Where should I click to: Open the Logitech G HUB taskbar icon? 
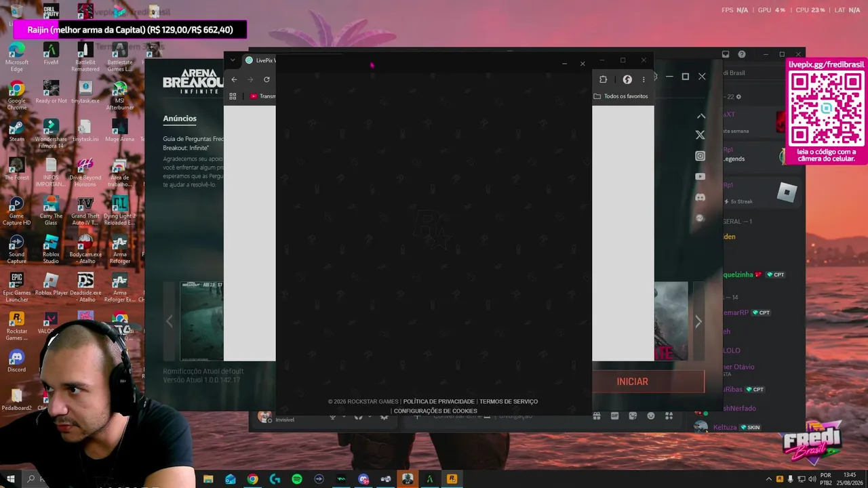(275, 479)
